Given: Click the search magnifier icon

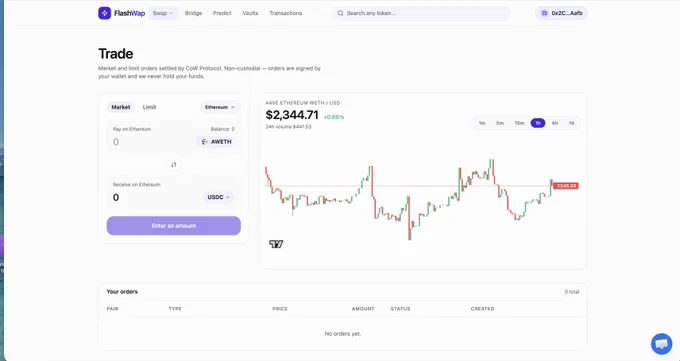Looking at the screenshot, I should pos(340,13).
